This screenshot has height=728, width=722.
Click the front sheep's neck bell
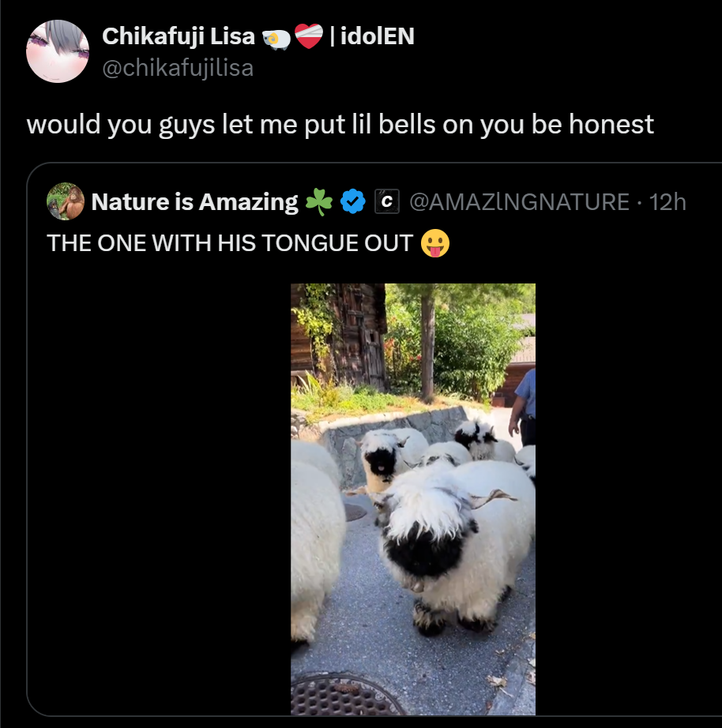416,586
